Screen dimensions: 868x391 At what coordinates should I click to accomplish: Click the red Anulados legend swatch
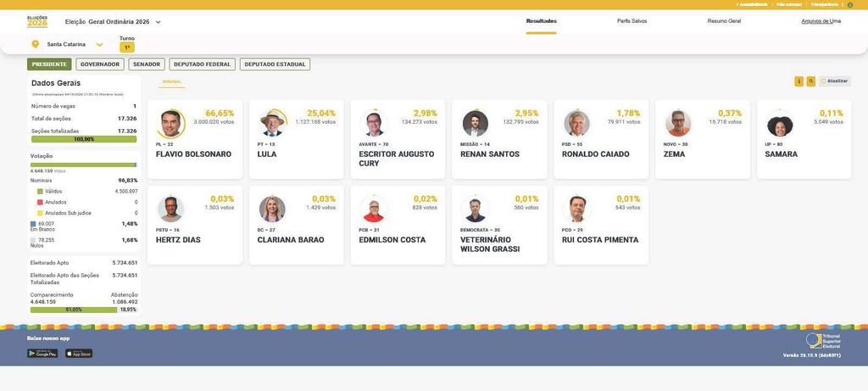(40, 202)
